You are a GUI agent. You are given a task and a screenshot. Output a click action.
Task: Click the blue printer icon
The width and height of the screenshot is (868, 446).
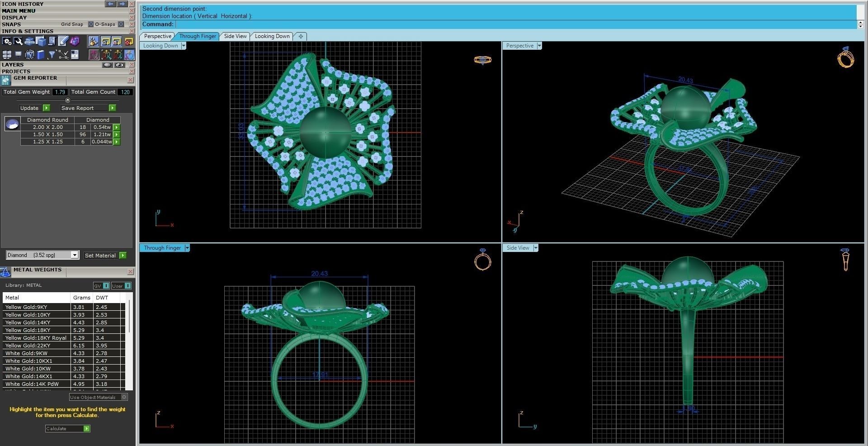click(x=29, y=42)
